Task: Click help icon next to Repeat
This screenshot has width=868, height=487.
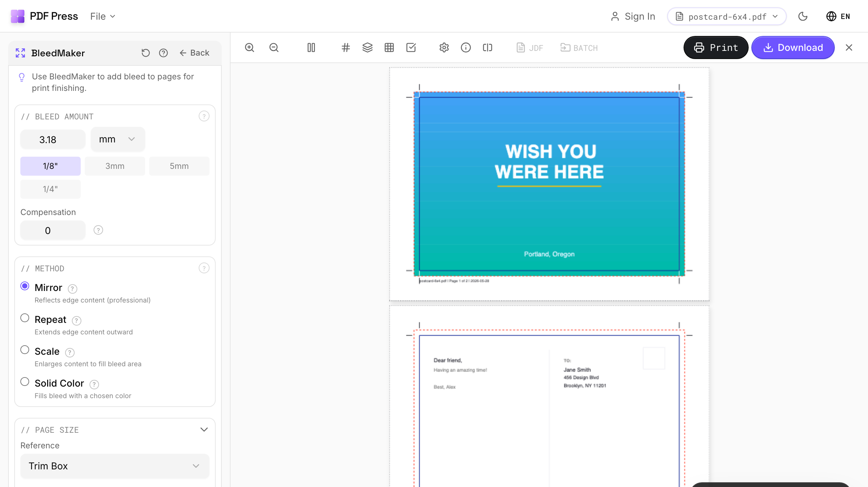Action: click(77, 320)
